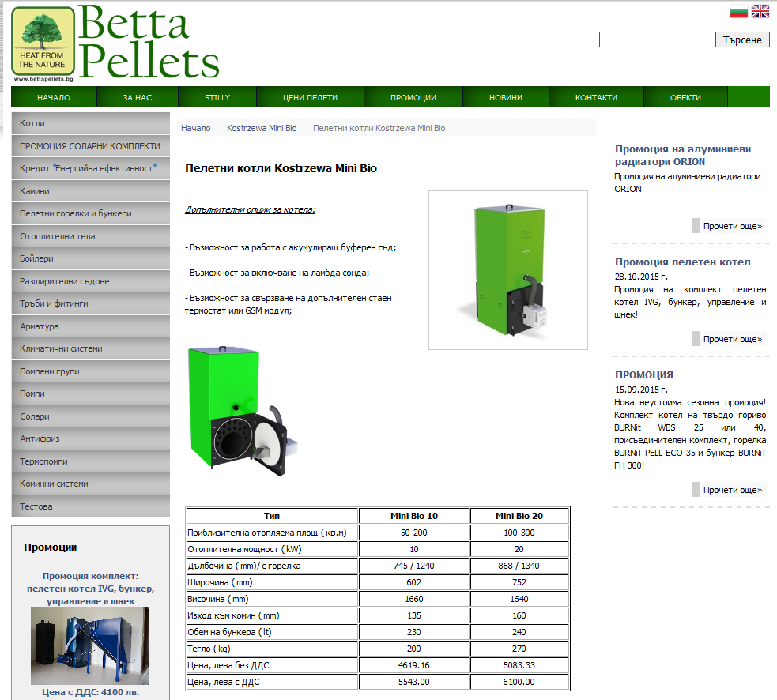Open the ПРОМОЦИИ top navigation item
Screen dimensions: 777x700
click(413, 97)
